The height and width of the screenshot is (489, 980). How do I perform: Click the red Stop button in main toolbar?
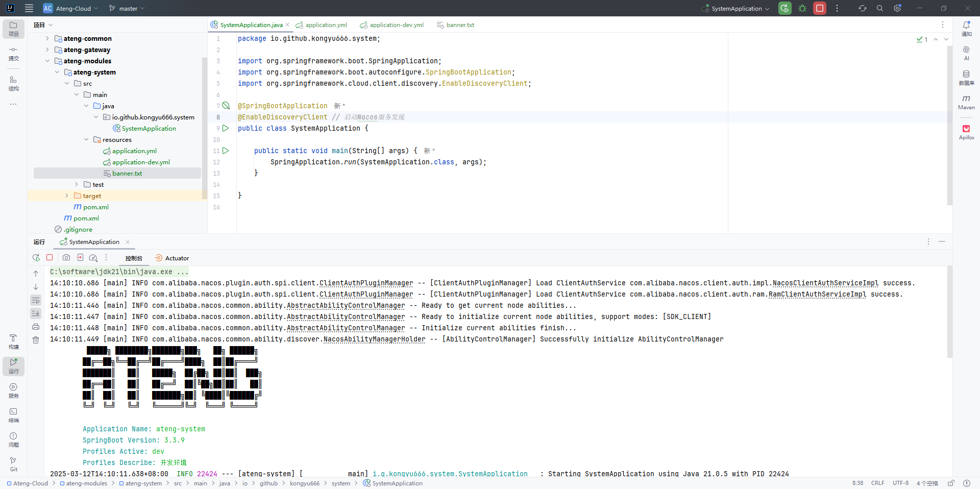click(820, 8)
